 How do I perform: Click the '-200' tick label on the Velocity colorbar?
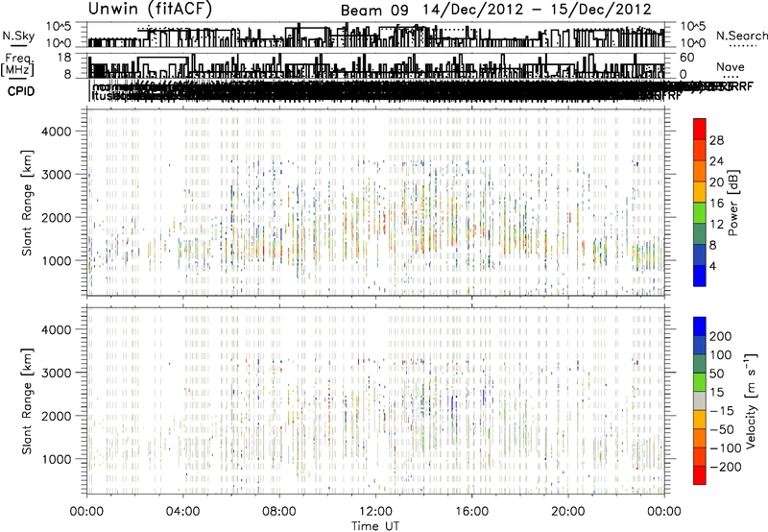pos(726,467)
